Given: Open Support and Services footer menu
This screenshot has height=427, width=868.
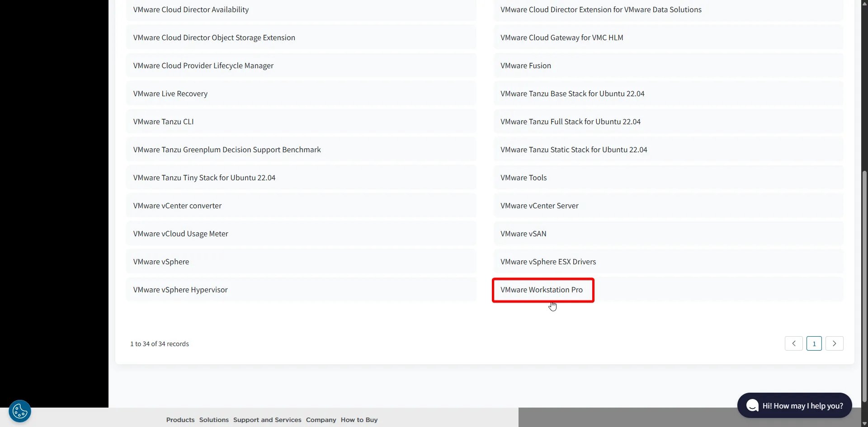Looking at the screenshot, I should click(267, 420).
